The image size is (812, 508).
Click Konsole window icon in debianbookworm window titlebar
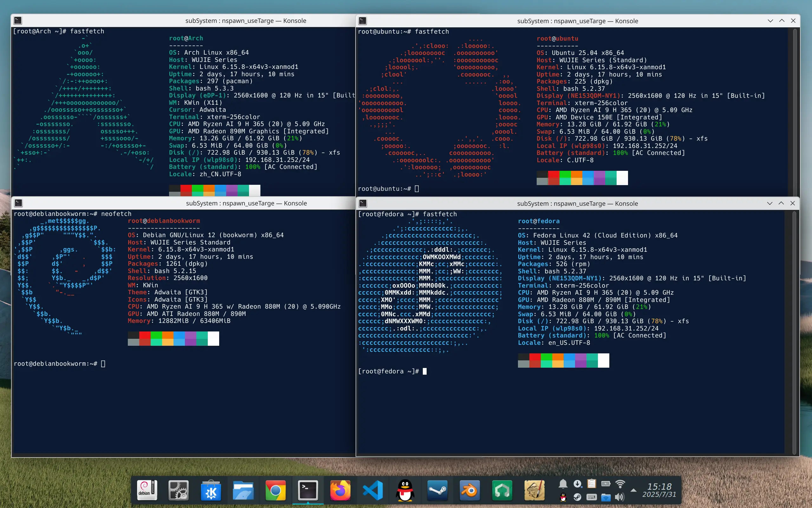click(x=18, y=203)
